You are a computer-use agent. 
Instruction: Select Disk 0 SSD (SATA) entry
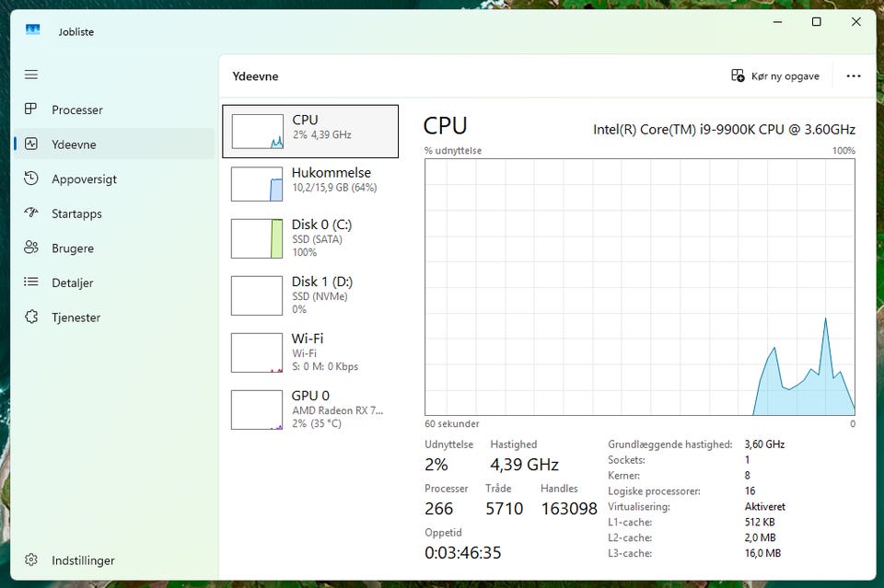[x=310, y=239]
